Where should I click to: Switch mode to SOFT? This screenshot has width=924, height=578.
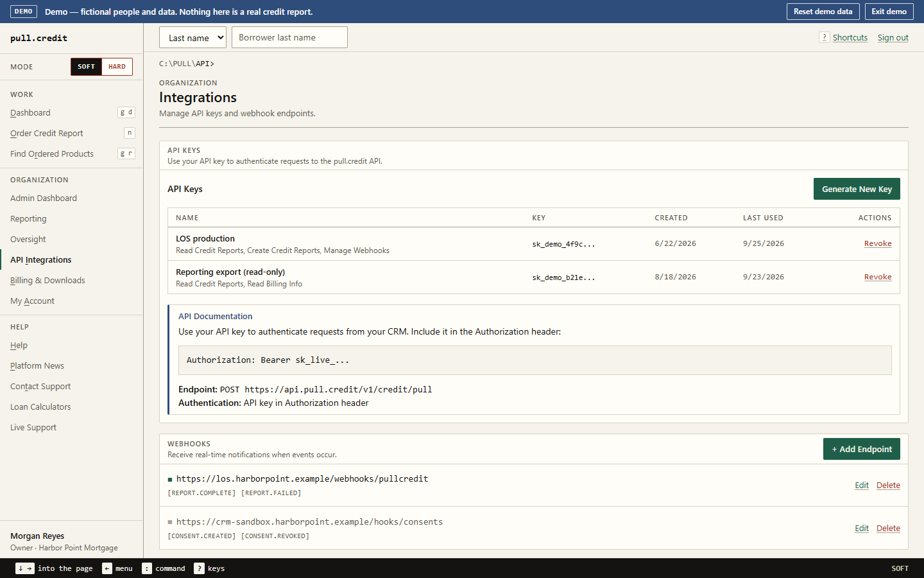coord(87,67)
